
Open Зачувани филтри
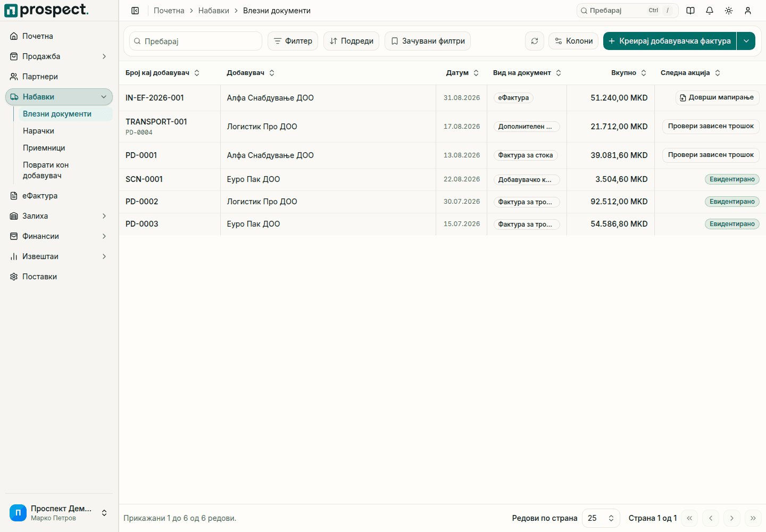tap(428, 41)
